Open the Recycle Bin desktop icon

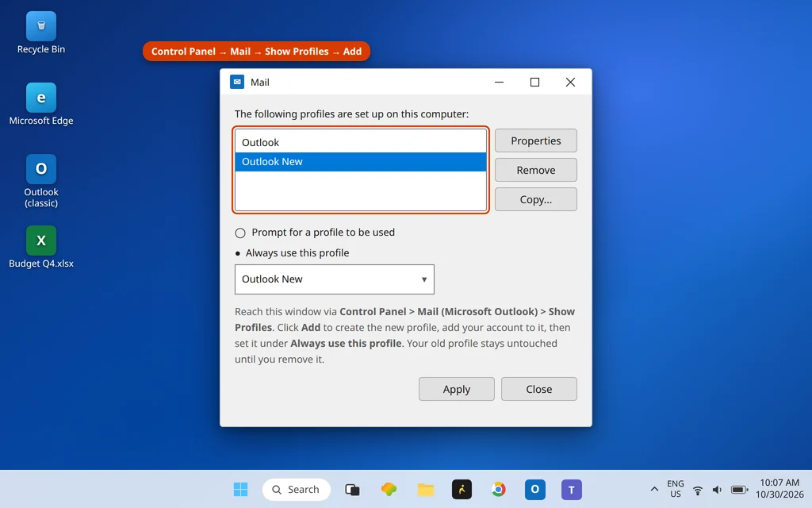tap(41, 32)
